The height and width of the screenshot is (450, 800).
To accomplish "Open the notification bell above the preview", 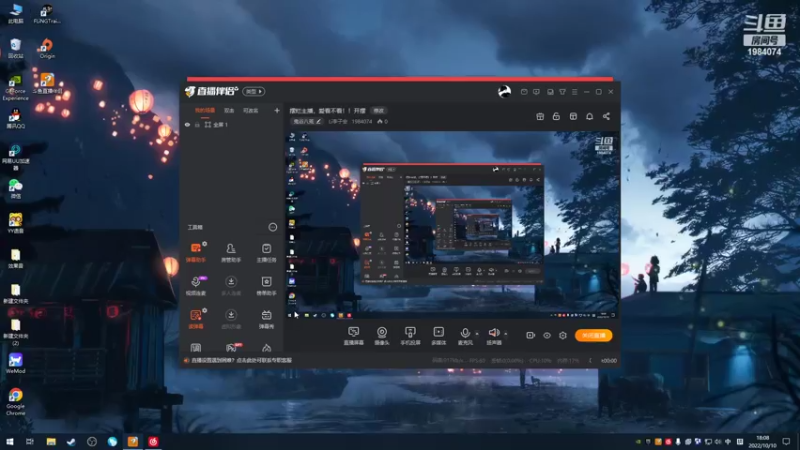I will pyautogui.click(x=589, y=116).
